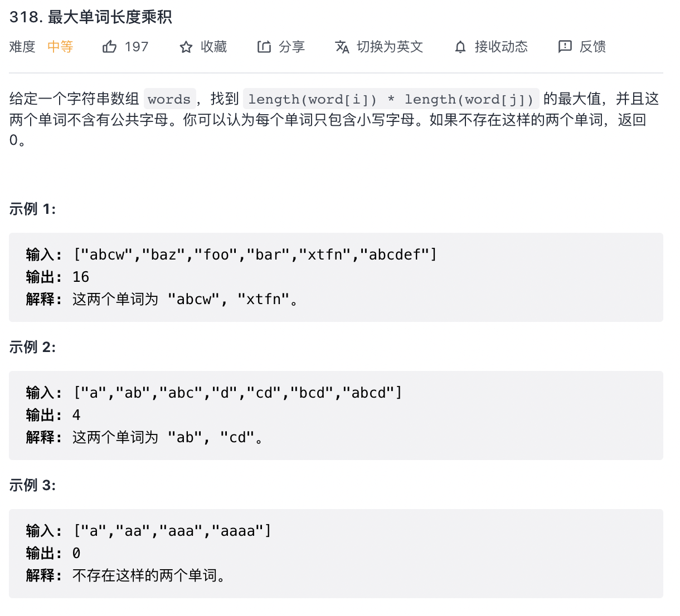Screen dimensions: 680x616
Task: Click the 接收动态 text label
Action: point(501,47)
